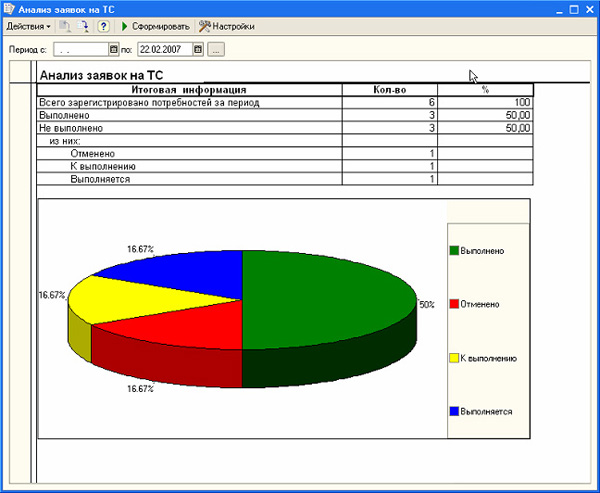
Task: Minimize the Анализ заявок на ТС window
Action: (559, 10)
